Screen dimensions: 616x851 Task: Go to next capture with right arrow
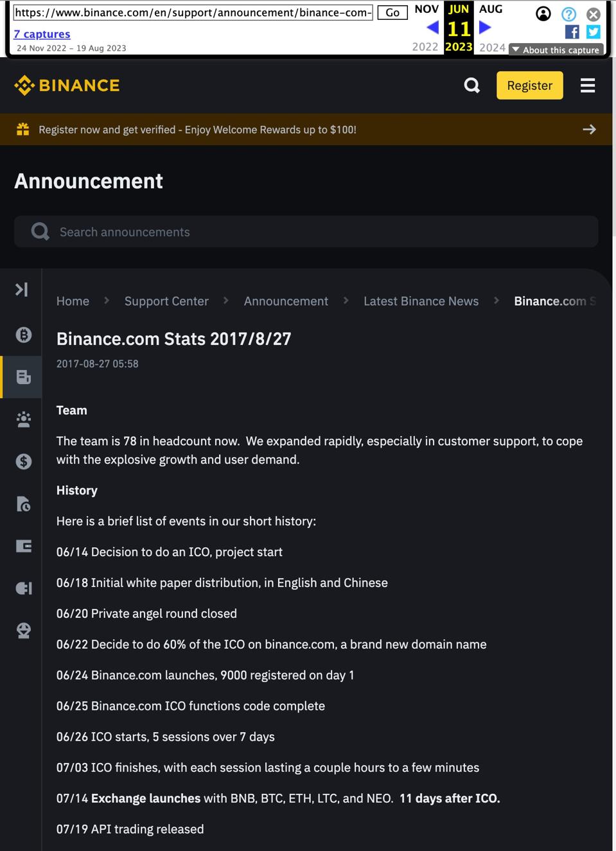484,26
